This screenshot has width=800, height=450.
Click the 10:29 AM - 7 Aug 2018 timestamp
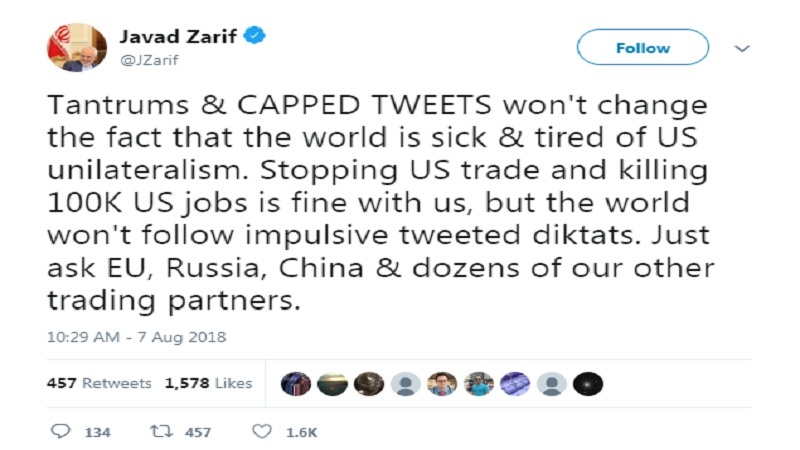pos(136,337)
